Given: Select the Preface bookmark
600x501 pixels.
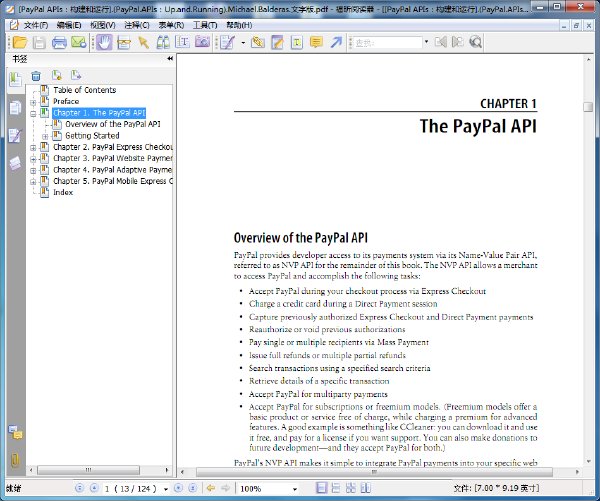Looking at the screenshot, I should point(66,101).
